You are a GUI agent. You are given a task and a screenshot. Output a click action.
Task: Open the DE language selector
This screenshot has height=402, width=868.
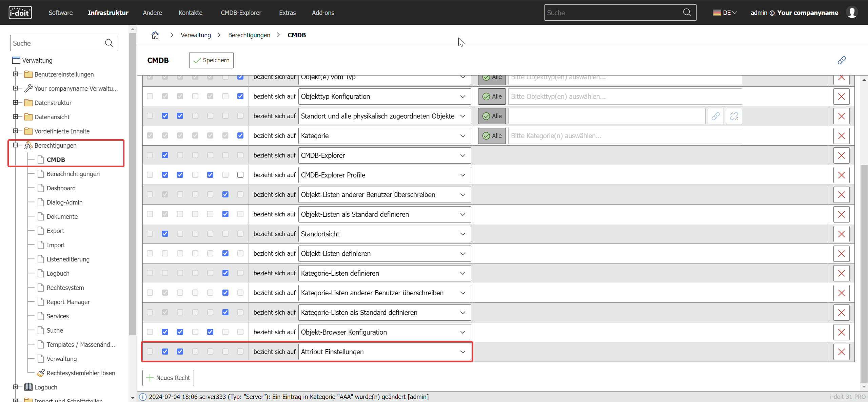point(725,13)
